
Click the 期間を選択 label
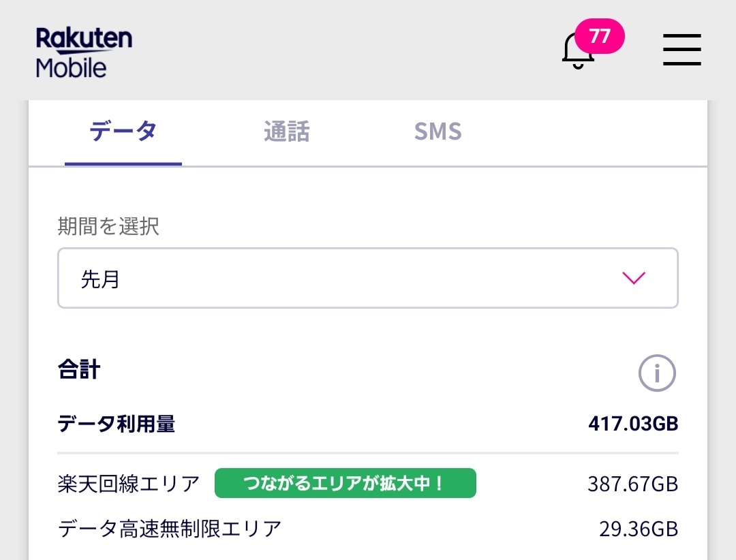[108, 227]
